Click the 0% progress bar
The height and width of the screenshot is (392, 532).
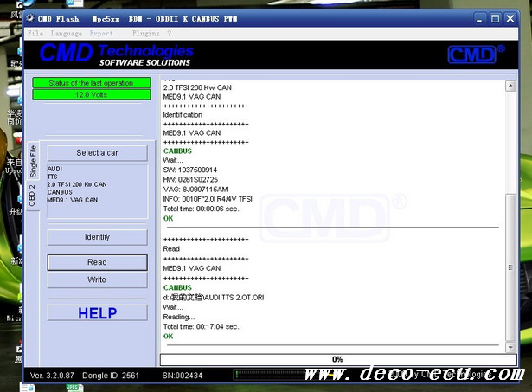(x=338, y=359)
